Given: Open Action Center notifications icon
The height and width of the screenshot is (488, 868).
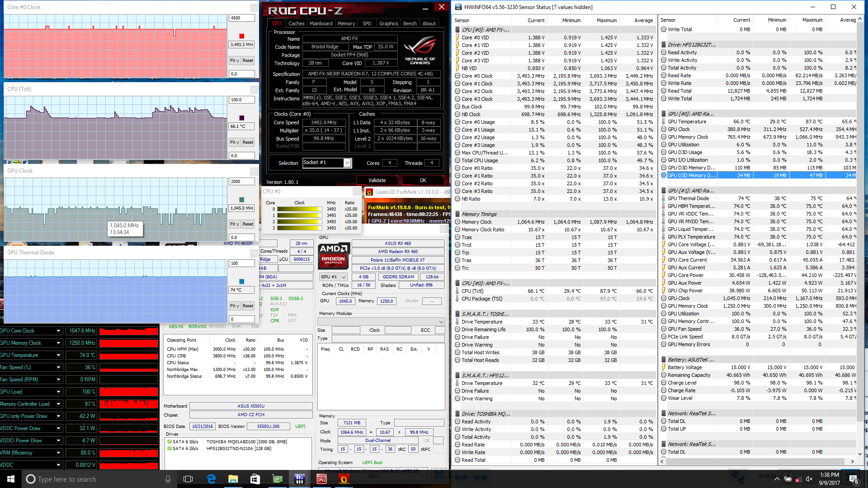Looking at the screenshot, I should (x=854, y=479).
